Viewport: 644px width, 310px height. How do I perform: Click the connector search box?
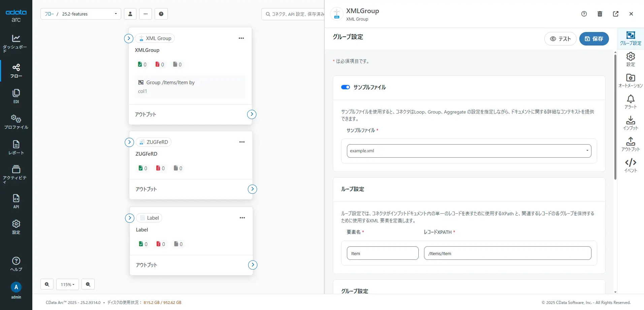pyautogui.click(x=293, y=14)
